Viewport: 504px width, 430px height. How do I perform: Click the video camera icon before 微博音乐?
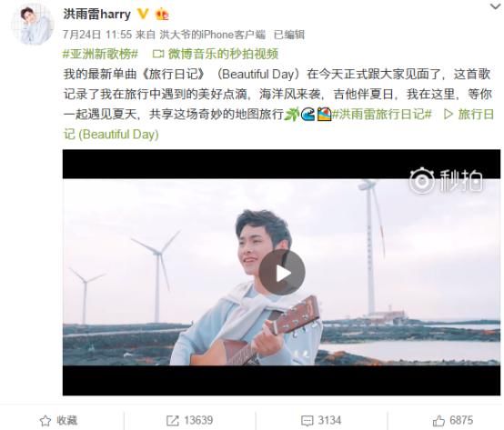coord(158,54)
